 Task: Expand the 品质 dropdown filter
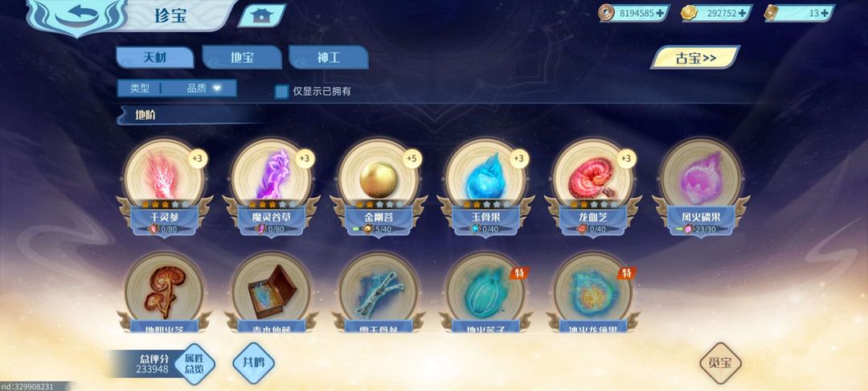pos(203,88)
